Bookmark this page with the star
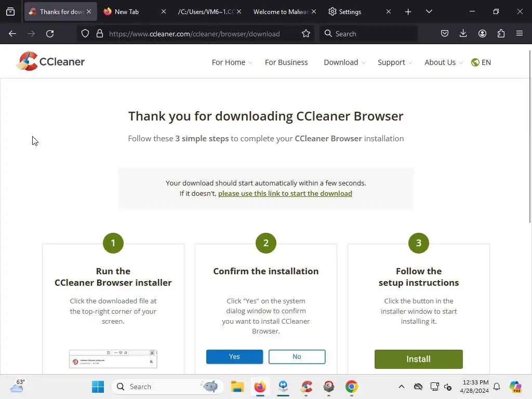 (305, 34)
